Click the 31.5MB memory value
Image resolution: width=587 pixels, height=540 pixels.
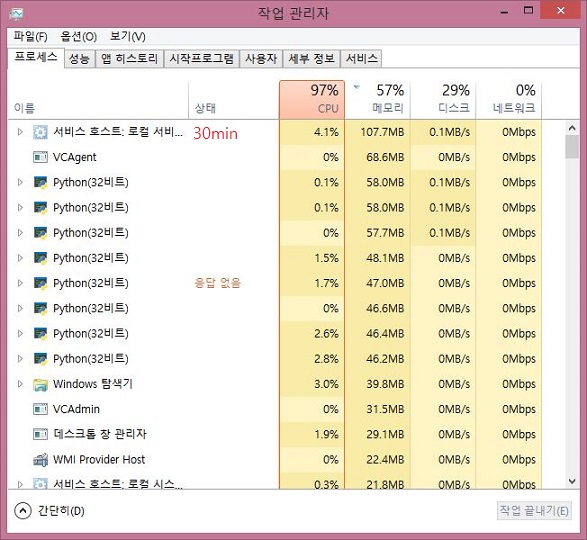click(385, 409)
